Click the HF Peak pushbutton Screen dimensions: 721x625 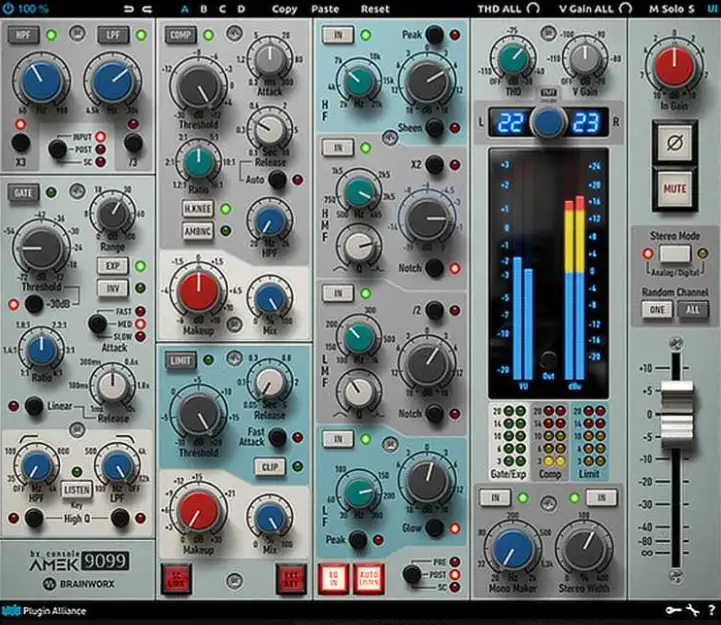click(x=435, y=34)
